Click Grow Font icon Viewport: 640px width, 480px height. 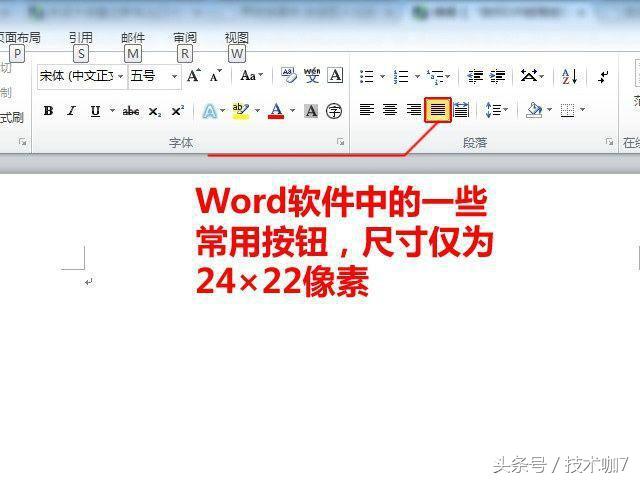[193, 76]
